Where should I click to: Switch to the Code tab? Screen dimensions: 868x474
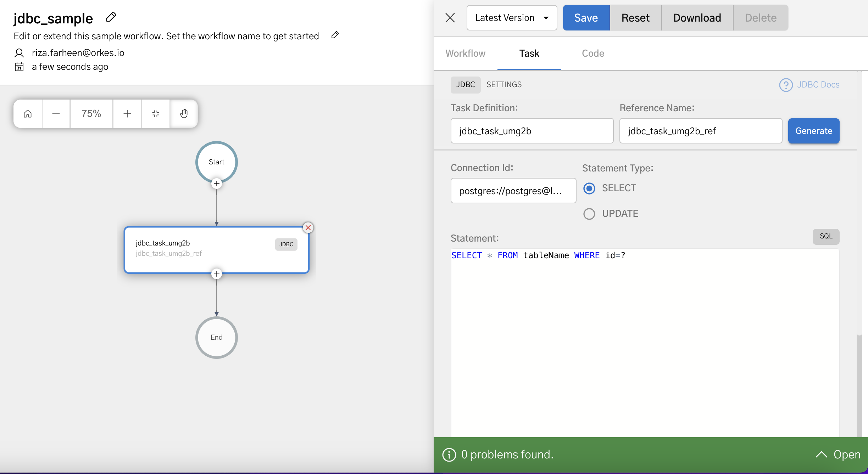[x=593, y=53]
